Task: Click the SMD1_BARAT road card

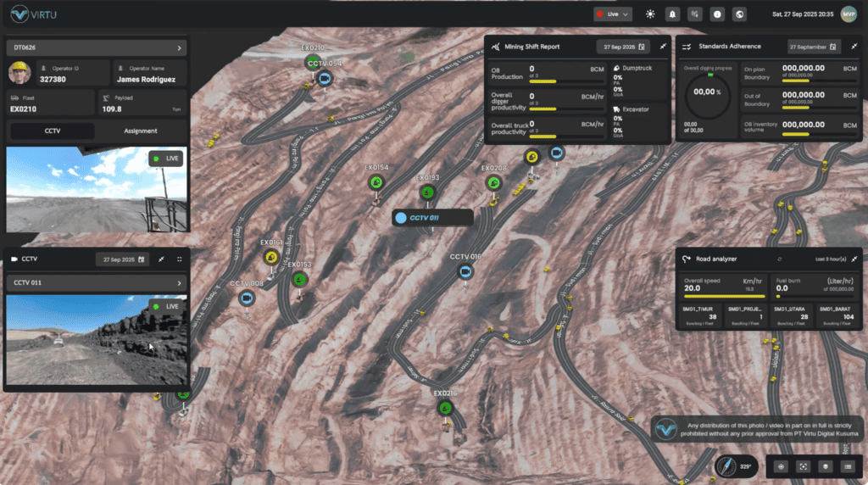Action: coord(839,315)
